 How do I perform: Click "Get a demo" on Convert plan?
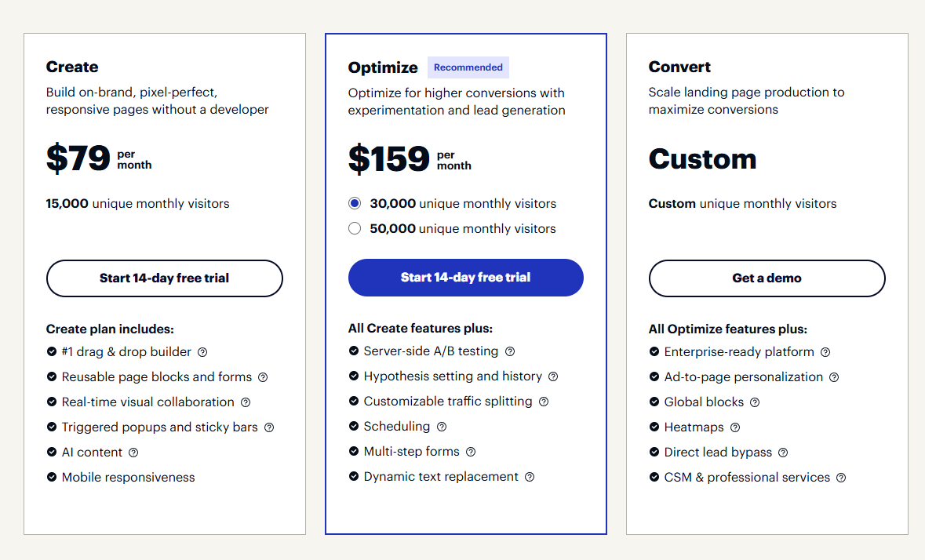[767, 278]
